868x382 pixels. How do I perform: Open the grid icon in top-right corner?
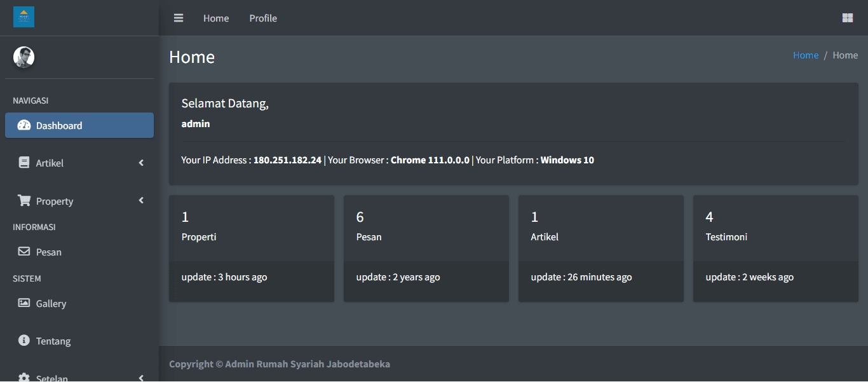coord(847,18)
